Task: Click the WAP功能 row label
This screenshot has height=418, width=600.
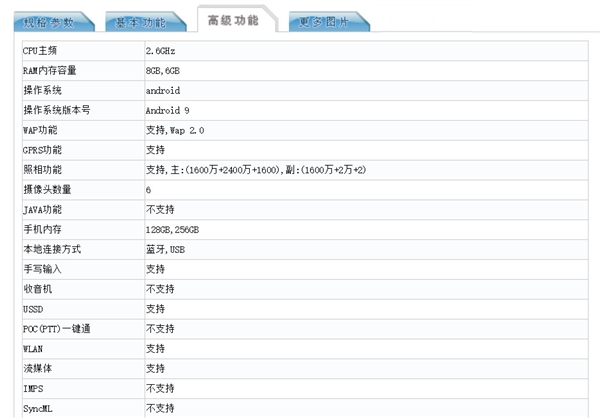Action: (41, 130)
